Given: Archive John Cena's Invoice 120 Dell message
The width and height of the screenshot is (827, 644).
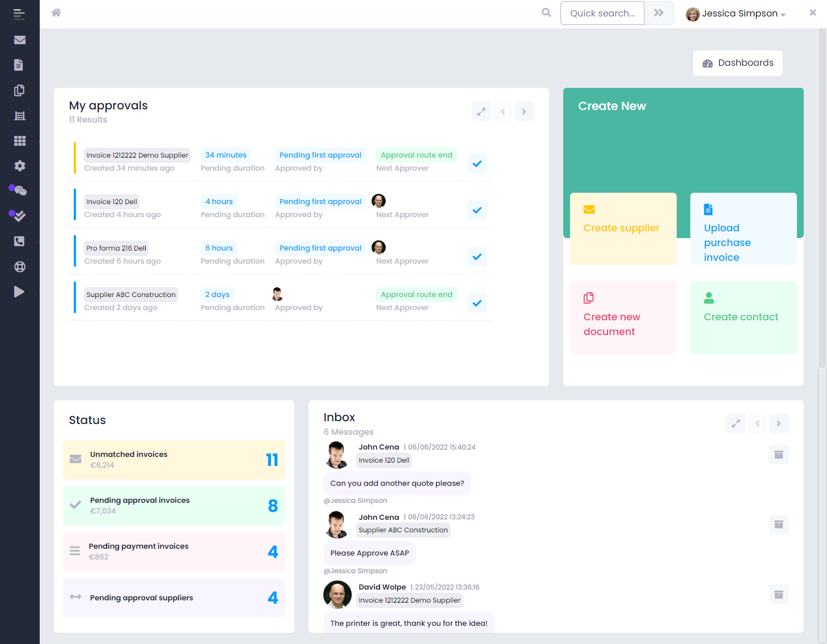Looking at the screenshot, I should pyautogui.click(x=779, y=454).
